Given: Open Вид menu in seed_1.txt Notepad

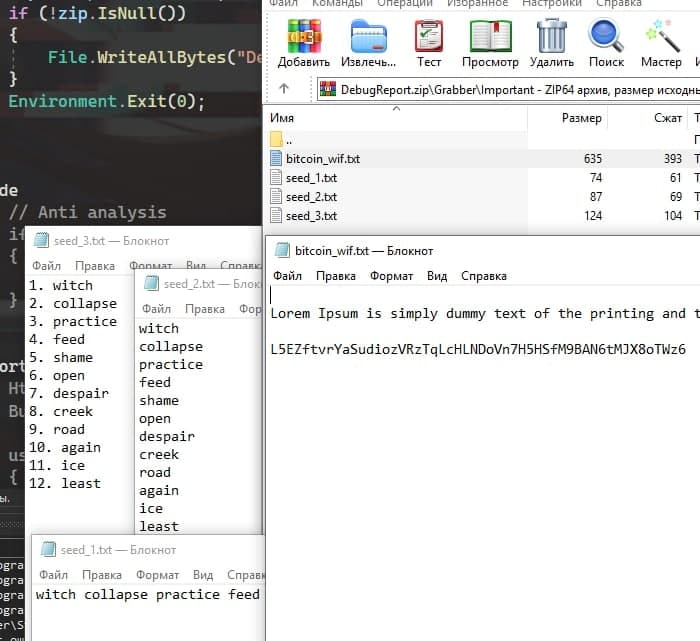Looking at the screenshot, I should pyautogui.click(x=203, y=576).
